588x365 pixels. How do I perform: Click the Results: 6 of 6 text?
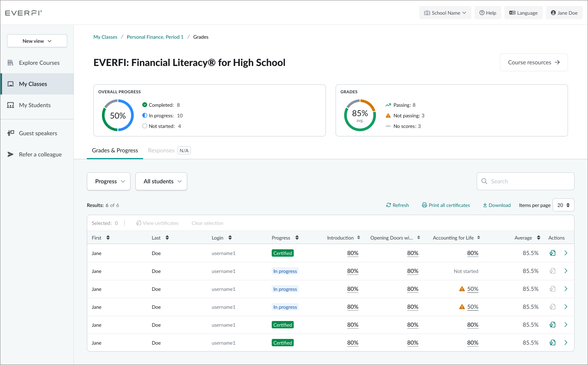point(103,205)
